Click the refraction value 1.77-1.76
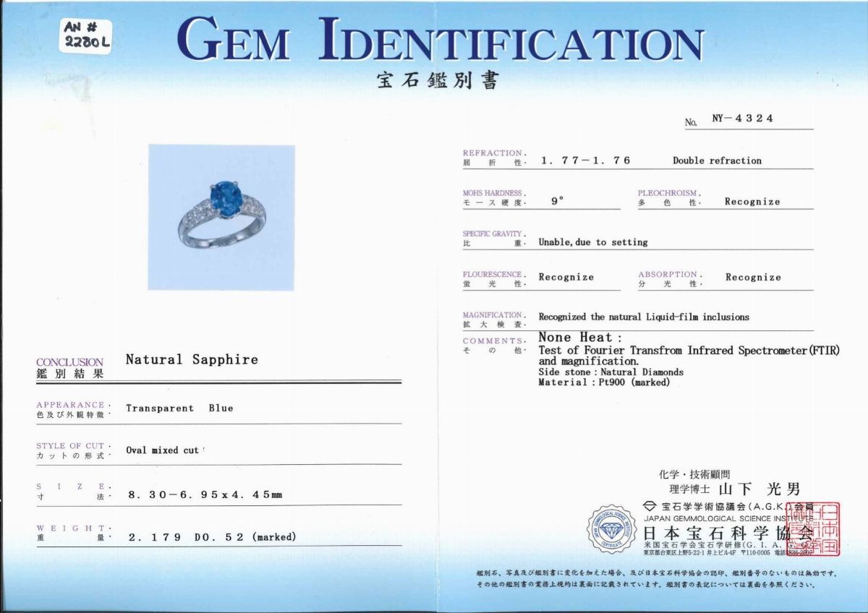This screenshot has width=868, height=613. click(585, 160)
